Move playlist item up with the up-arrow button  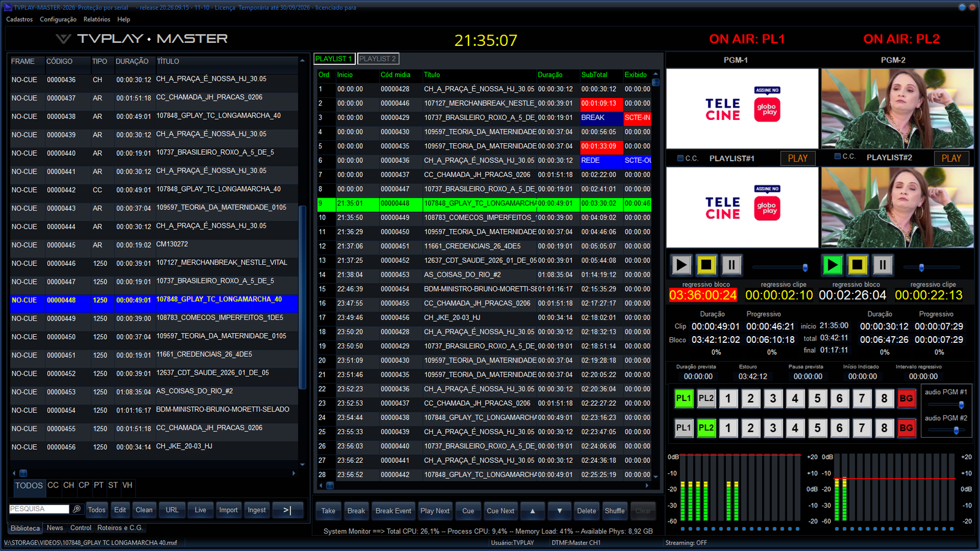(x=532, y=511)
